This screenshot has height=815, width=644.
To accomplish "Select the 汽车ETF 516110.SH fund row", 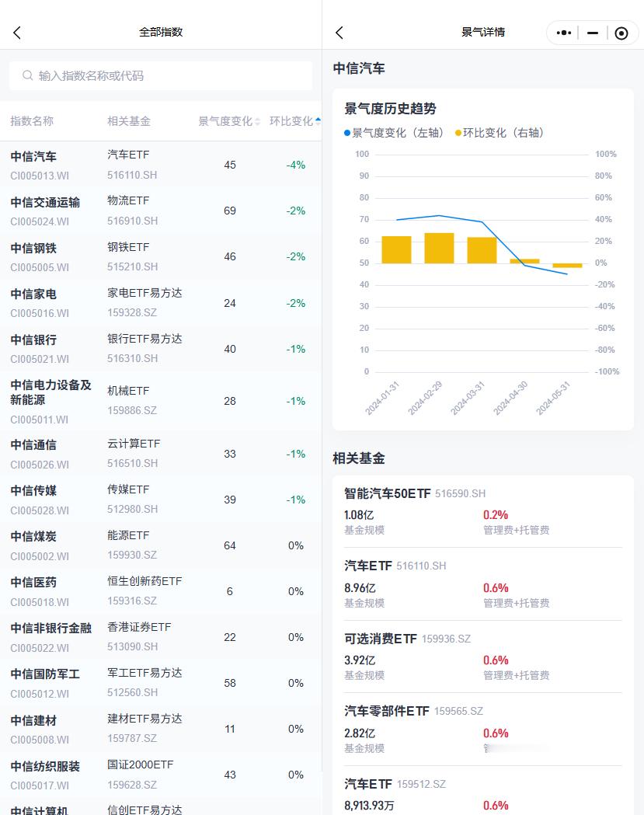I will point(482,583).
